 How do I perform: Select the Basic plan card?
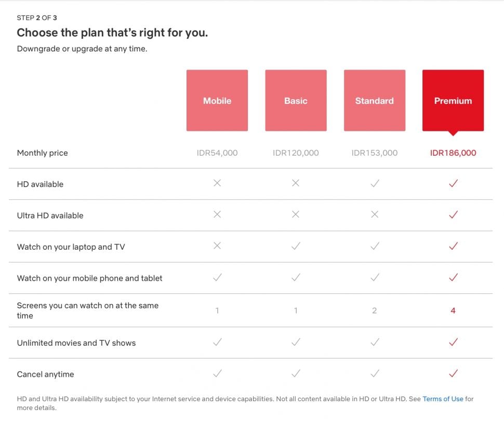296,100
